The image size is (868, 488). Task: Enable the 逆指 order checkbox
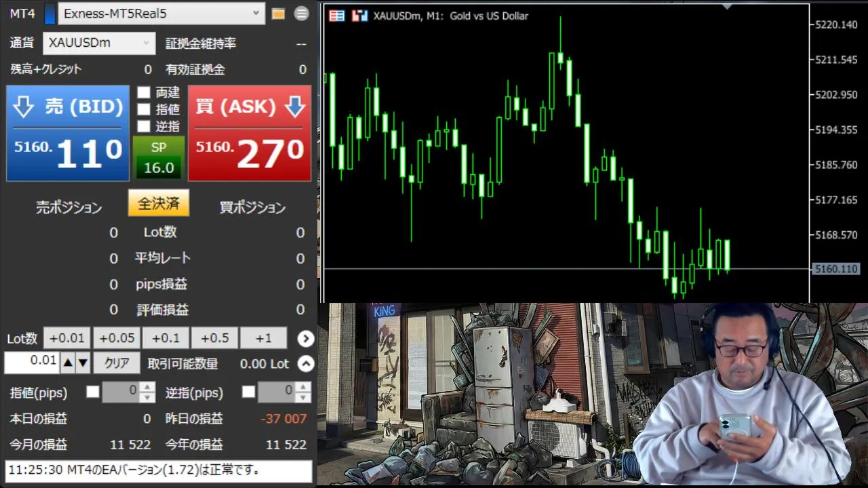point(144,126)
